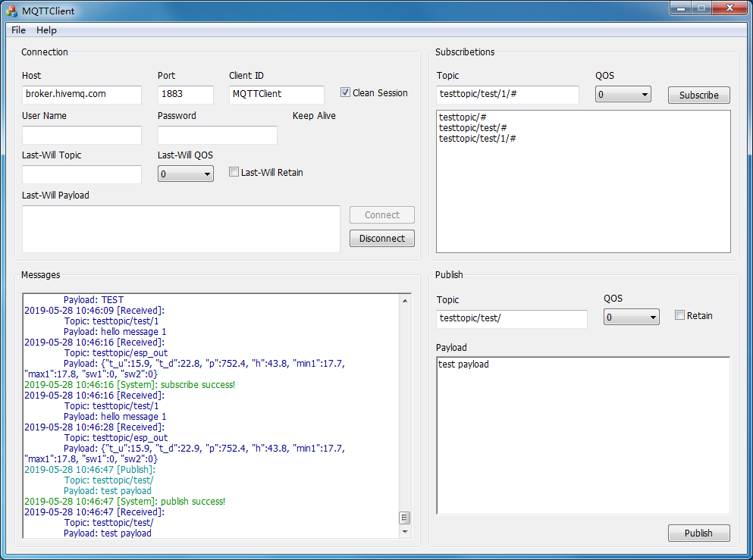Click the messages scrollbar up arrow
The width and height of the screenshot is (753, 560).
[405, 300]
